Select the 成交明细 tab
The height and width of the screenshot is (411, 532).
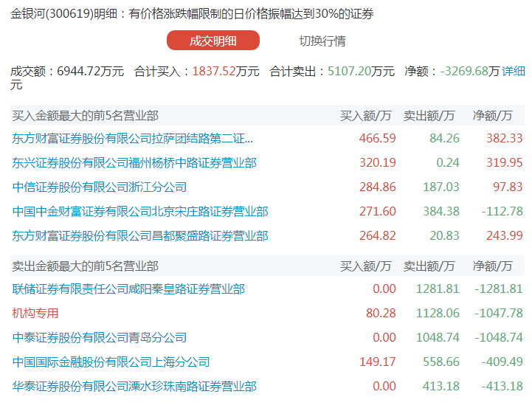point(213,41)
